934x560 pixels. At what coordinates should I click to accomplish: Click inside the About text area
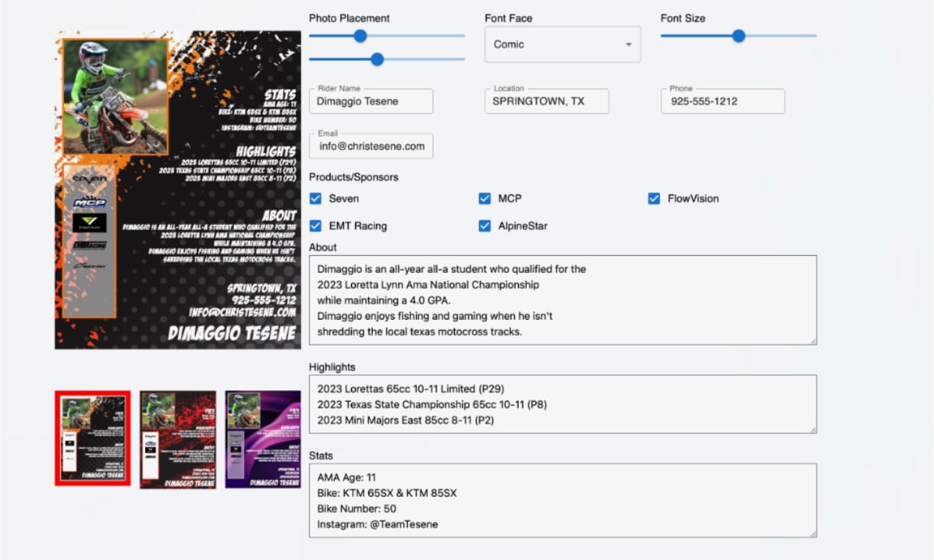562,301
